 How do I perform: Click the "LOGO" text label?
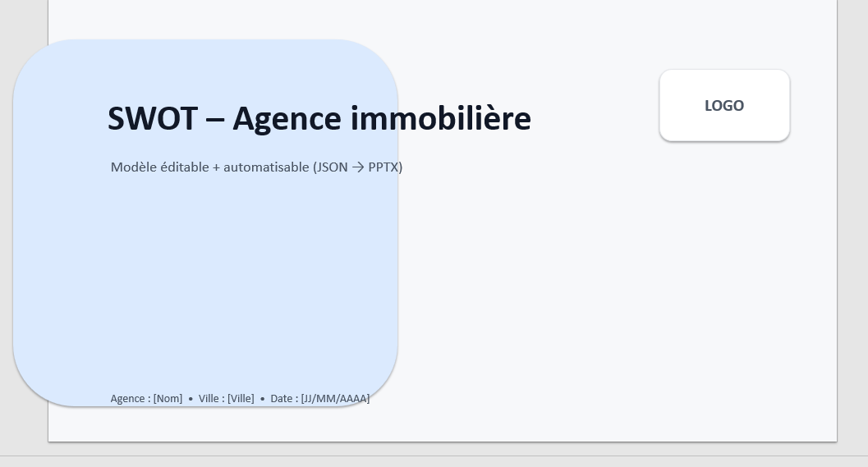[x=724, y=106]
